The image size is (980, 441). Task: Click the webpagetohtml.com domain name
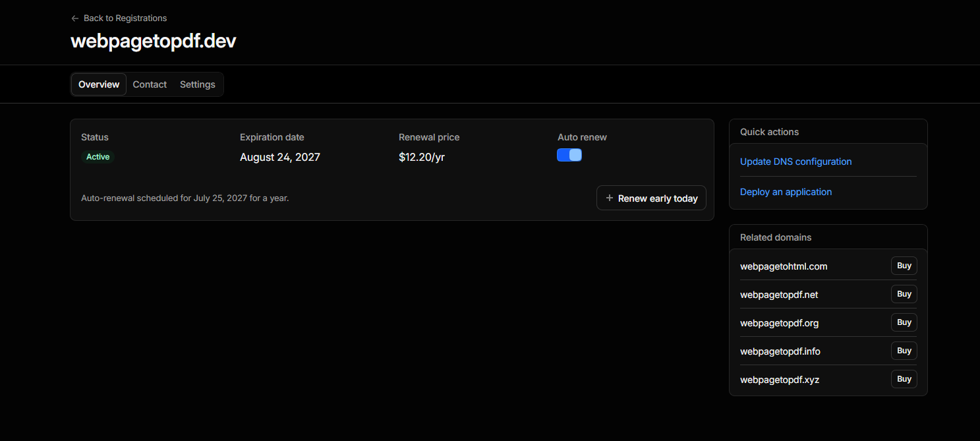click(784, 266)
